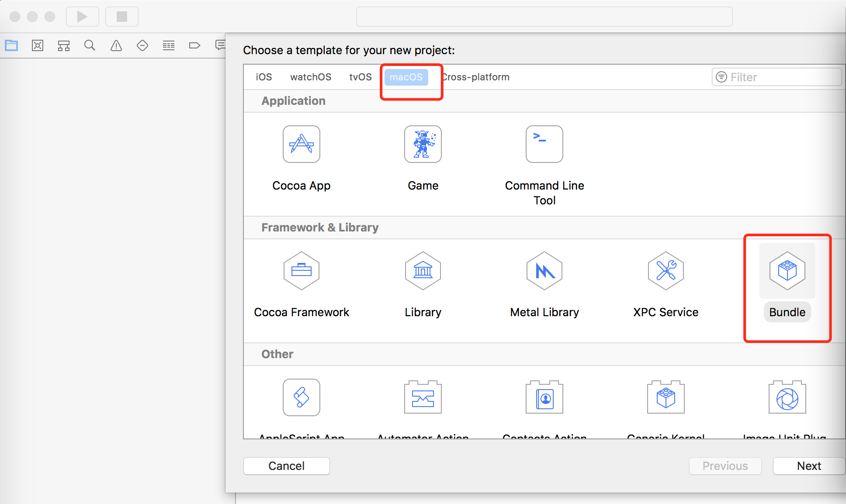
Task: Choose the Library template icon
Action: point(423,271)
